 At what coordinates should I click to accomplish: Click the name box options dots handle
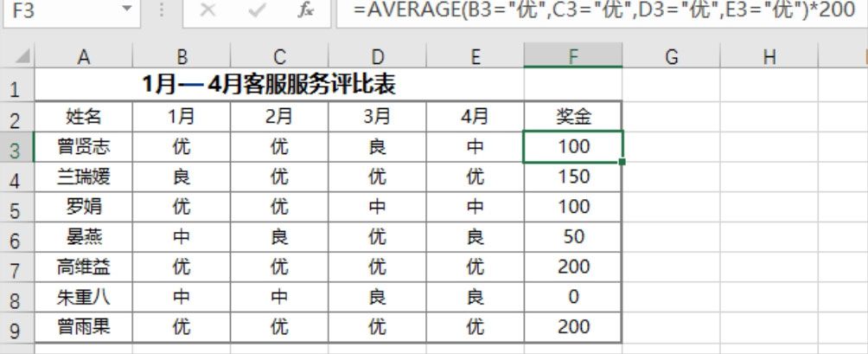[x=162, y=10]
